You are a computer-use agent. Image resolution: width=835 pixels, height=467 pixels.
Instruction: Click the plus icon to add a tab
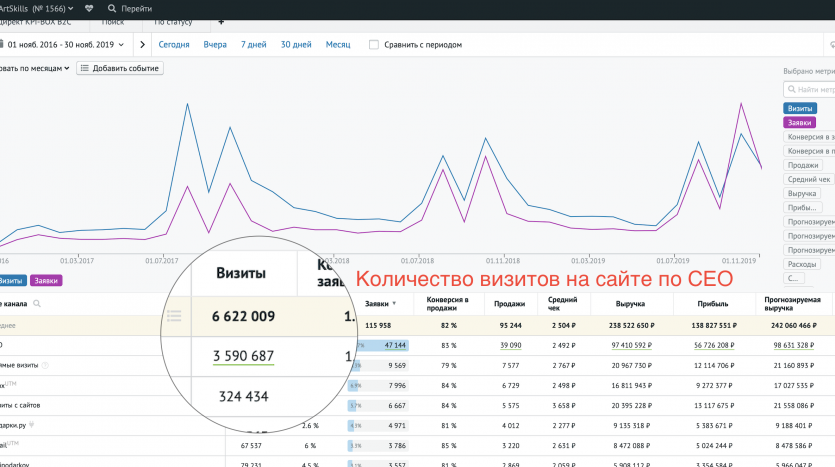221,21
